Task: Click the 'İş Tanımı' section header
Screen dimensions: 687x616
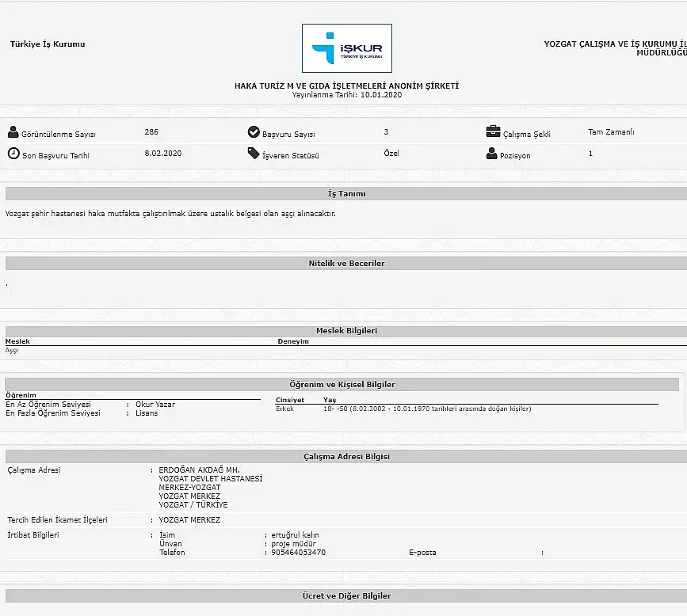Action: (x=346, y=193)
